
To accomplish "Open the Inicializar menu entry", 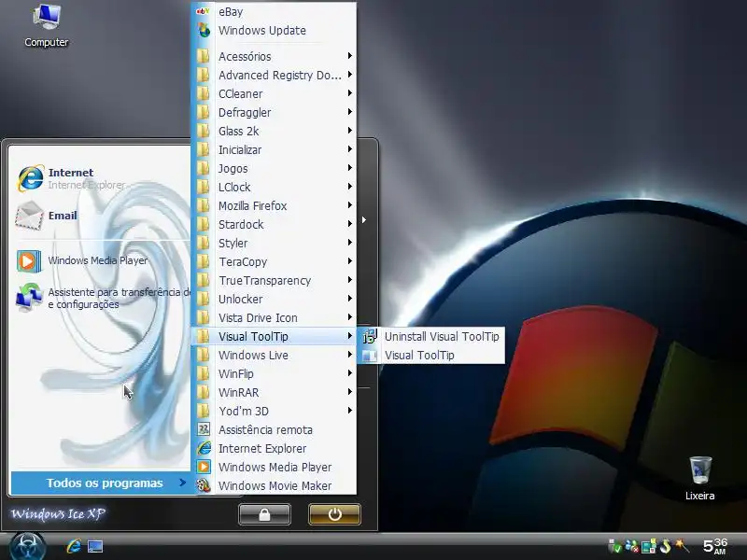I will pos(275,149).
